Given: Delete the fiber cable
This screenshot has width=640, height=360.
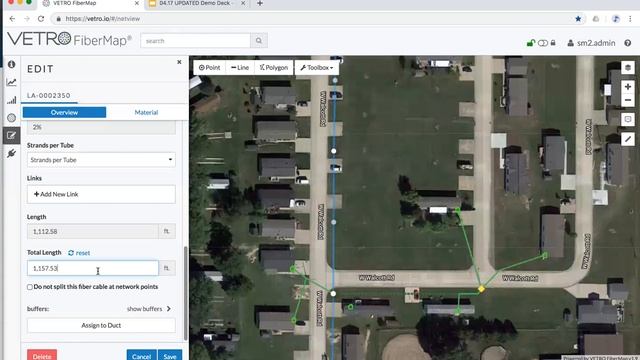Looking at the screenshot, I should (x=42, y=356).
